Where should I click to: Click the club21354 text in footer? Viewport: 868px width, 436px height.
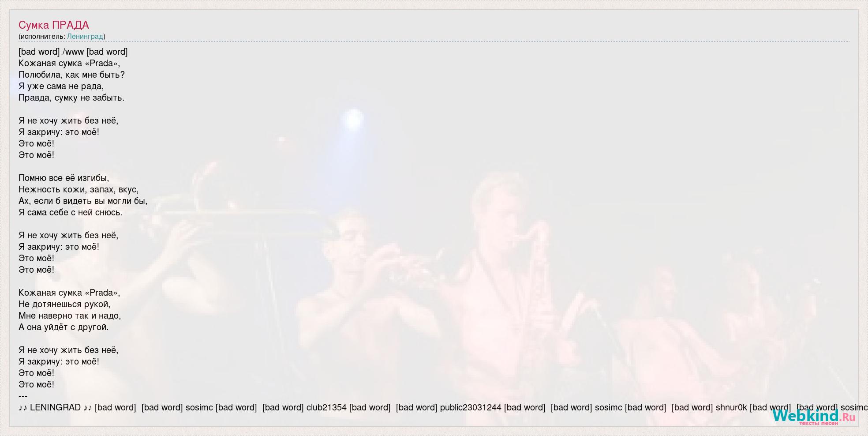[326, 407]
